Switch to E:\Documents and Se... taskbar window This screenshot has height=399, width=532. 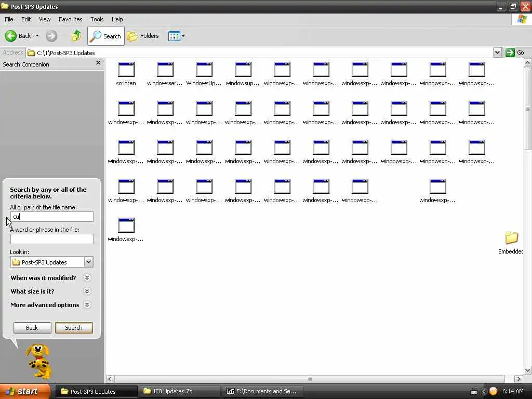263,392
